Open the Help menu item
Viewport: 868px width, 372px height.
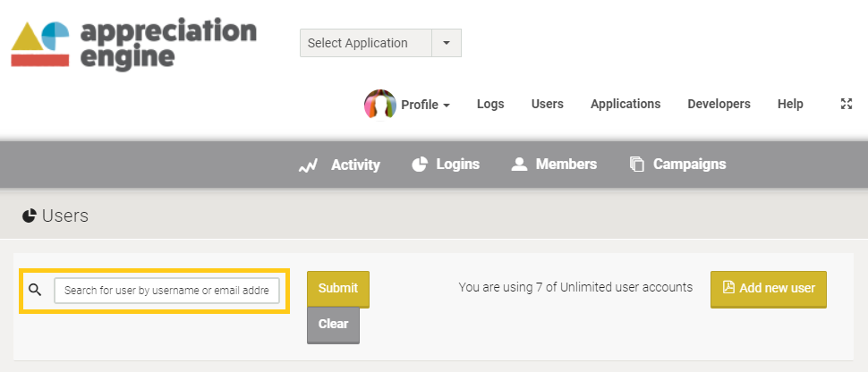click(x=790, y=104)
